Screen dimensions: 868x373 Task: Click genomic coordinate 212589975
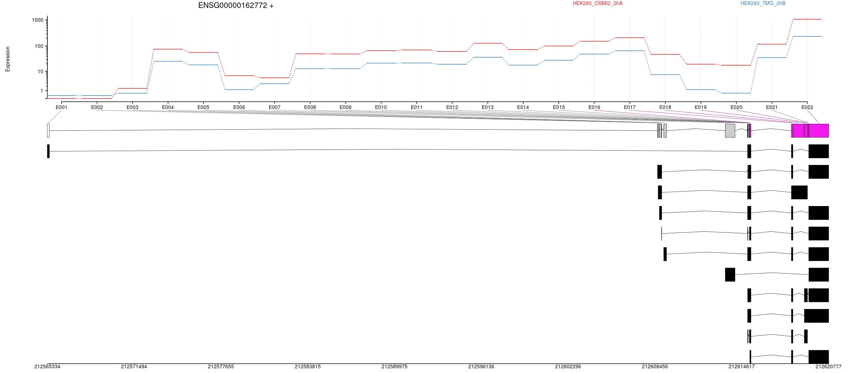coord(395,367)
